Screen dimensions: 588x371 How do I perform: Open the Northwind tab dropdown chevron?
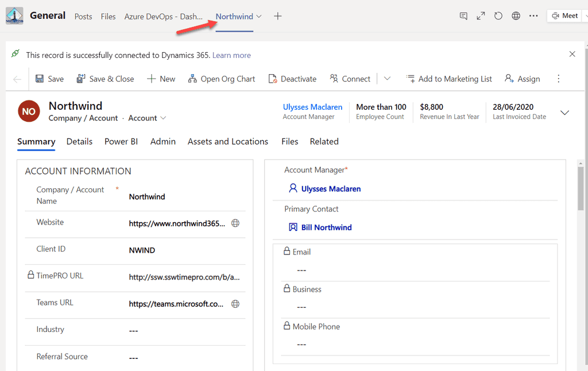259,17
